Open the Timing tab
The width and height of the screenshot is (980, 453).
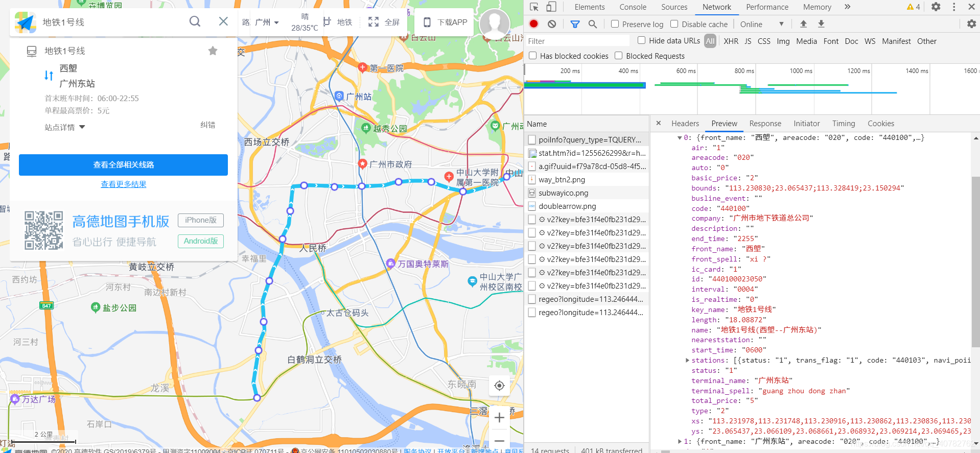(843, 124)
